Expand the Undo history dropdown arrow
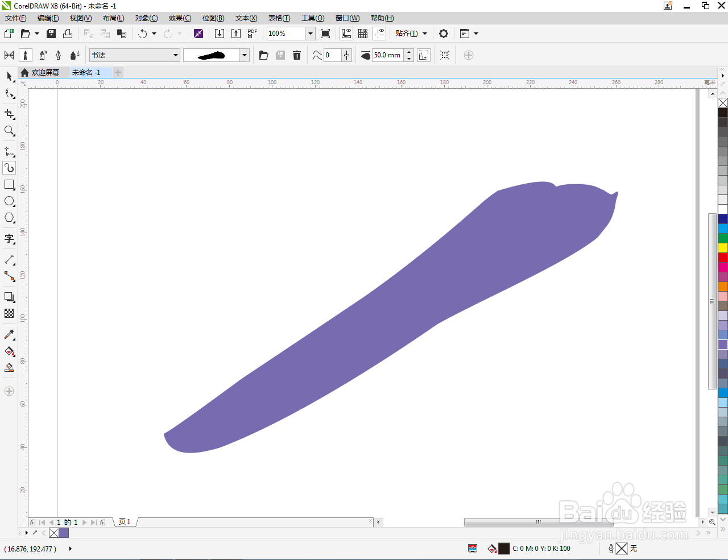The height and width of the screenshot is (560, 728). click(154, 34)
